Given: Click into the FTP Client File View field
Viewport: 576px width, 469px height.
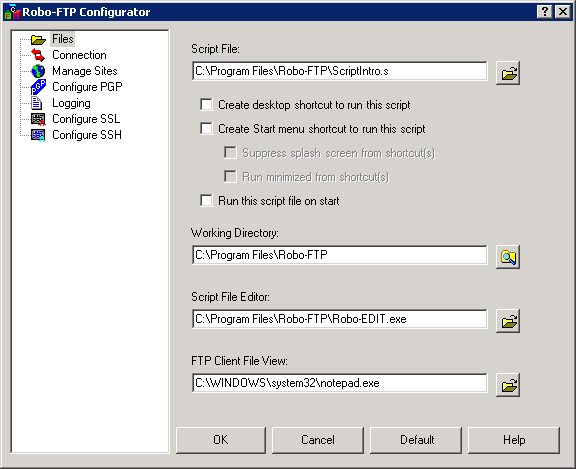Looking at the screenshot, I should click(340, 383).
